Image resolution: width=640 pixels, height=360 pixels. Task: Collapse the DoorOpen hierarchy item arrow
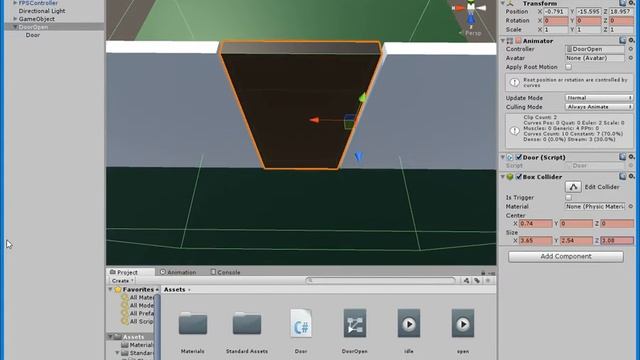pos(15,27)
